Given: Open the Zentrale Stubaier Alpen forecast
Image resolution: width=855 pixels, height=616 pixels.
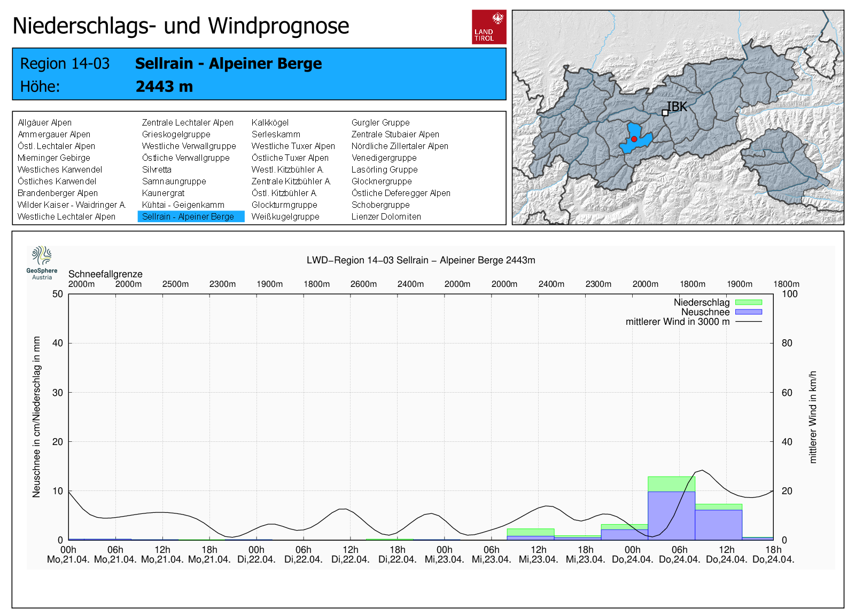Looking at the screenshot, I should [395, 134].
